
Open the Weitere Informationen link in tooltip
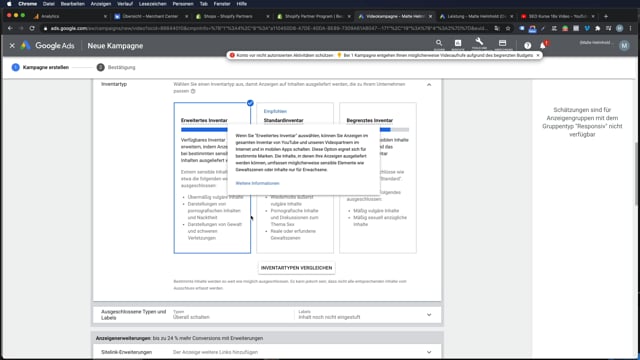[258, 183]
